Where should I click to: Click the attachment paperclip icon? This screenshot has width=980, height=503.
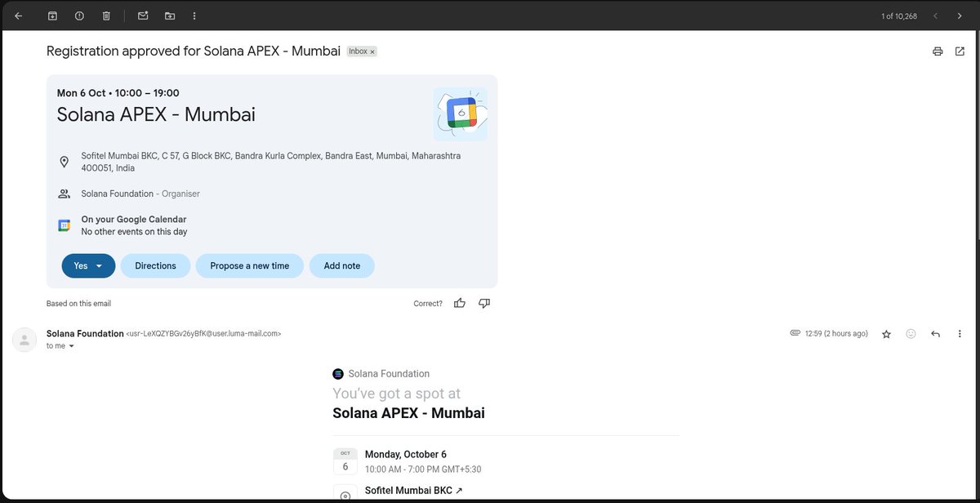pos(795,333)
